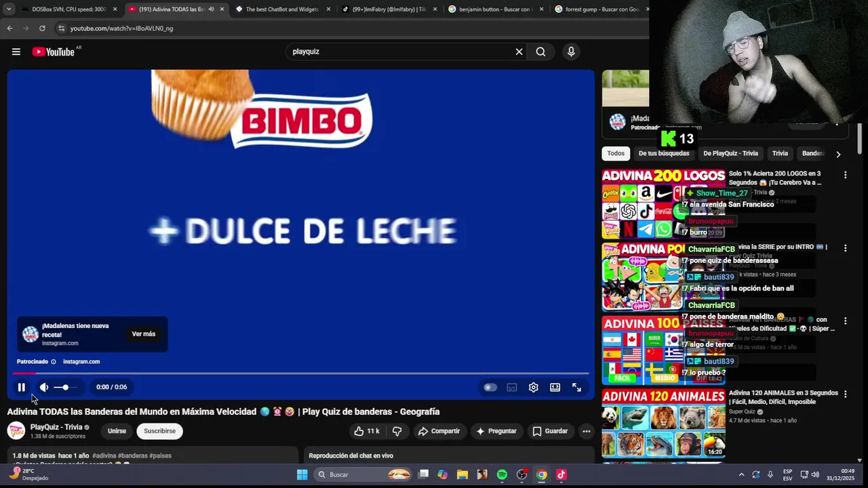Click the Preguntar button

coord(496,431)
